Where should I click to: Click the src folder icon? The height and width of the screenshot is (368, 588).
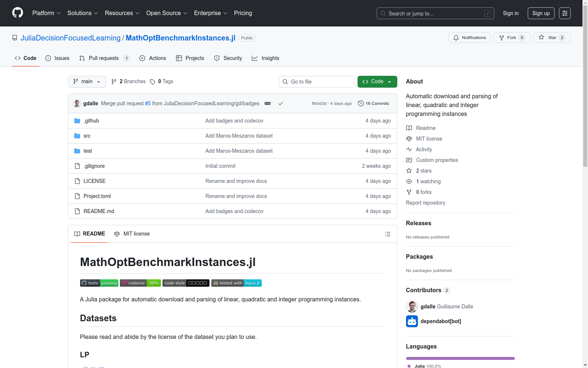(x=77, y=136)
